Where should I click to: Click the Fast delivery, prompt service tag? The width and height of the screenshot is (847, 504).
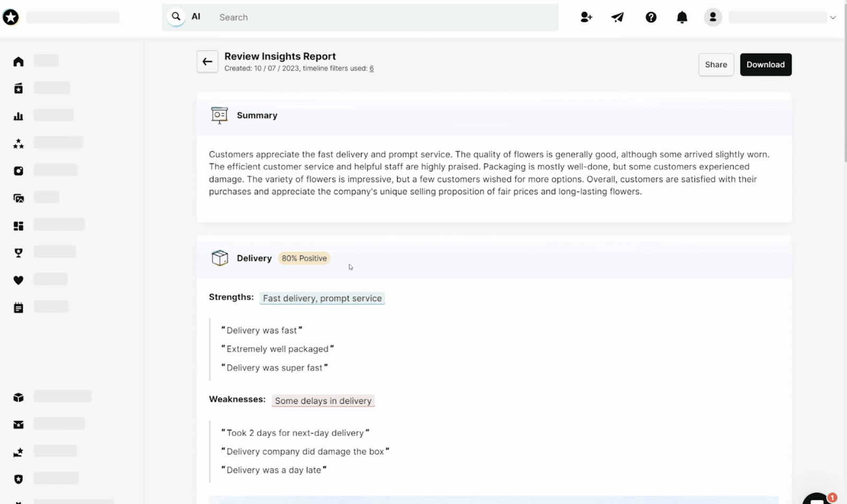(x=322, y=299)
